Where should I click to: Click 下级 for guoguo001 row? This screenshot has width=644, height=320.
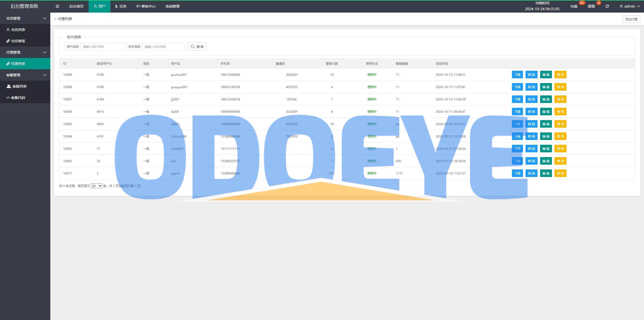(517, 87)
